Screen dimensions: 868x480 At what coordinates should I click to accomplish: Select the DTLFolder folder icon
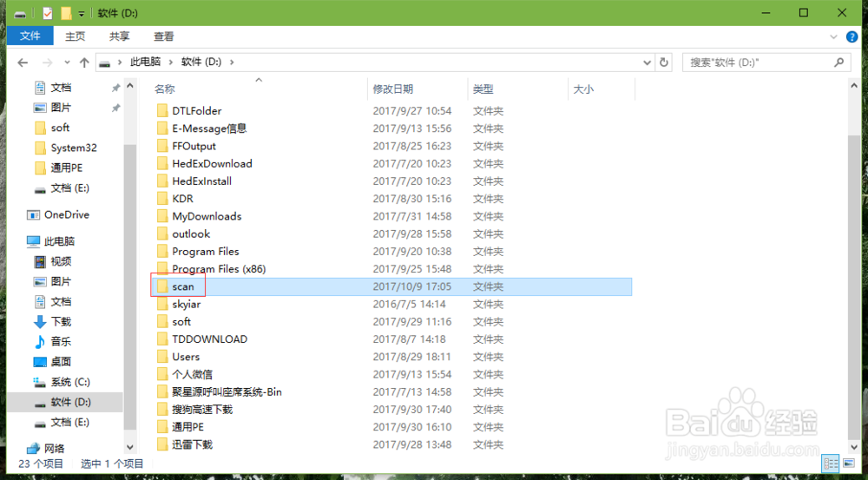(x=162, y=111)
